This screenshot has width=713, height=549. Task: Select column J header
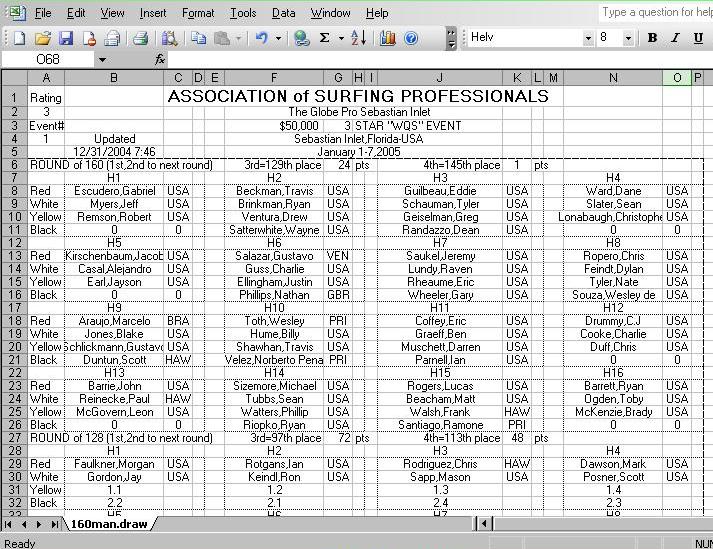[440, 78]
